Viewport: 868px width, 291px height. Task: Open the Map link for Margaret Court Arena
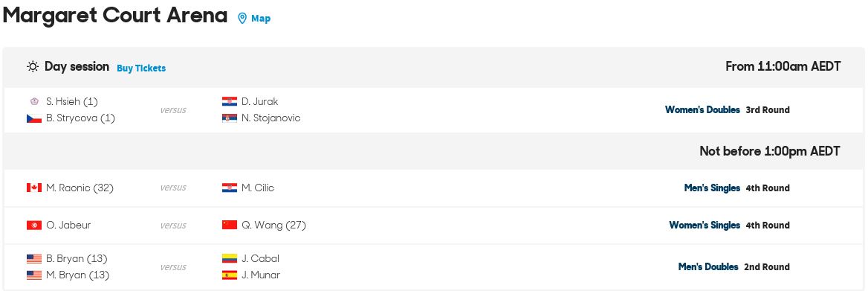[261, 19]
